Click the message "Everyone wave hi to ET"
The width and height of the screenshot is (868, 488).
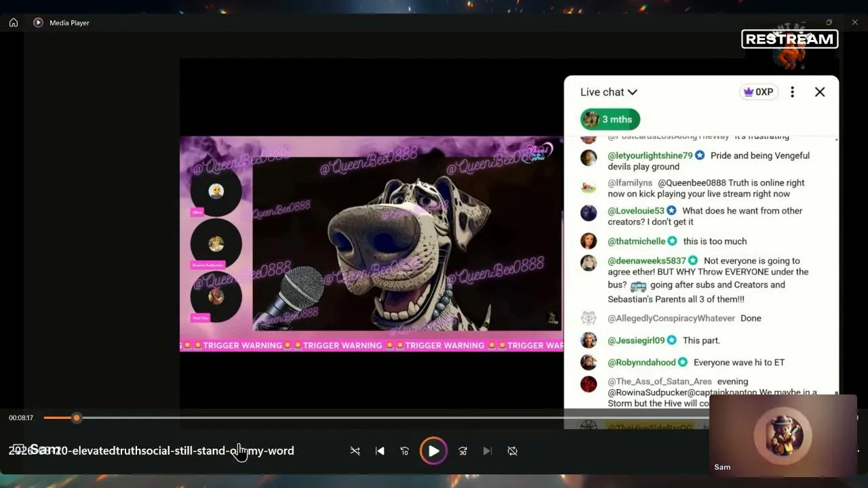739,363
